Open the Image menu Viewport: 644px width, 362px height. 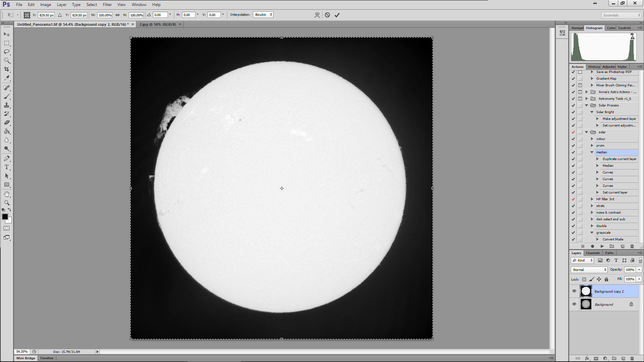46,5
